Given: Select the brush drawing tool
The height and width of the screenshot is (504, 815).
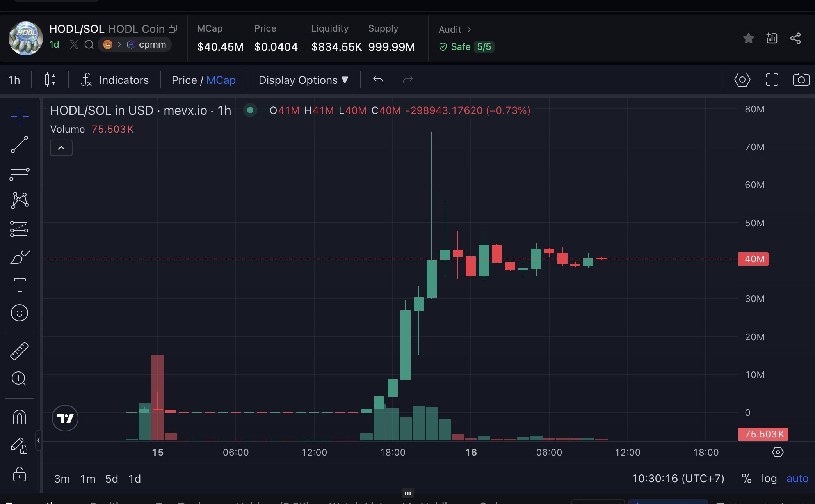Looking at the screenshot, I should pos(20,257).
